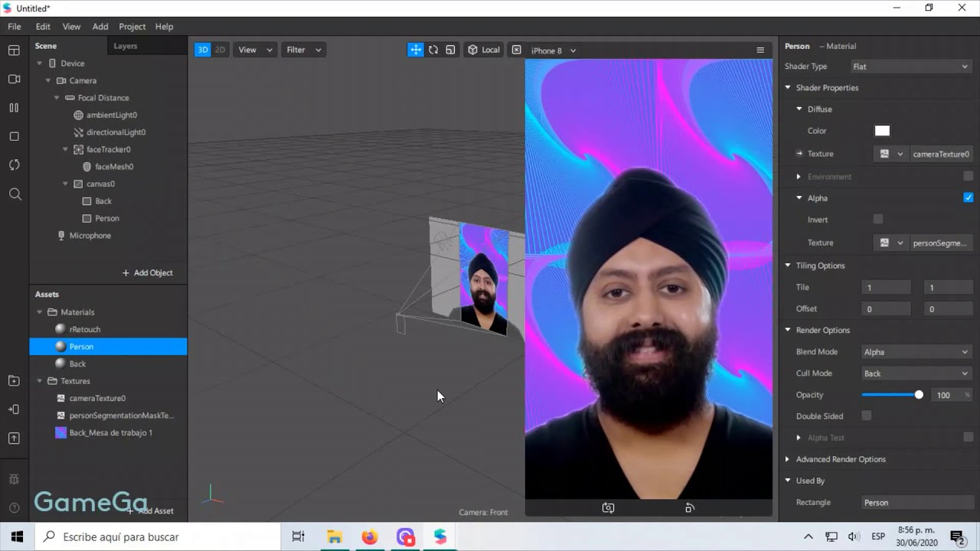
Task: Open the Add menu
Action: (x=100, y=26)
